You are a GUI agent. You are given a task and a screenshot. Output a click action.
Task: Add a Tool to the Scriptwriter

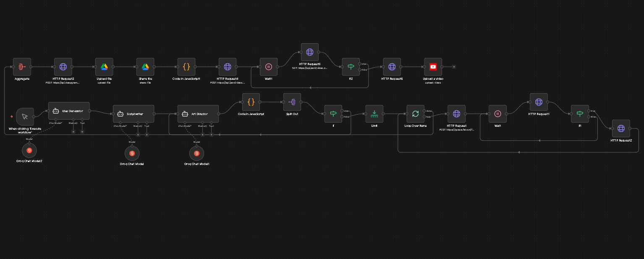[147, 134]
